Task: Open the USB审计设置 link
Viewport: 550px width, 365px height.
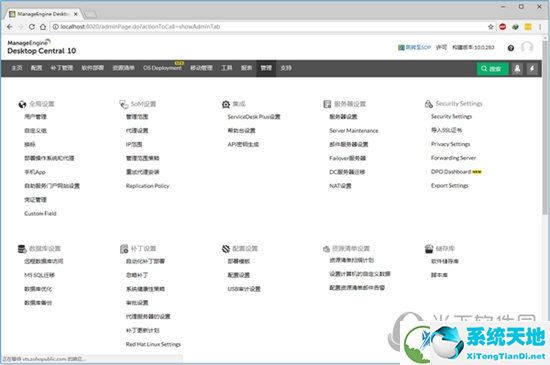Action: [244, 289]
